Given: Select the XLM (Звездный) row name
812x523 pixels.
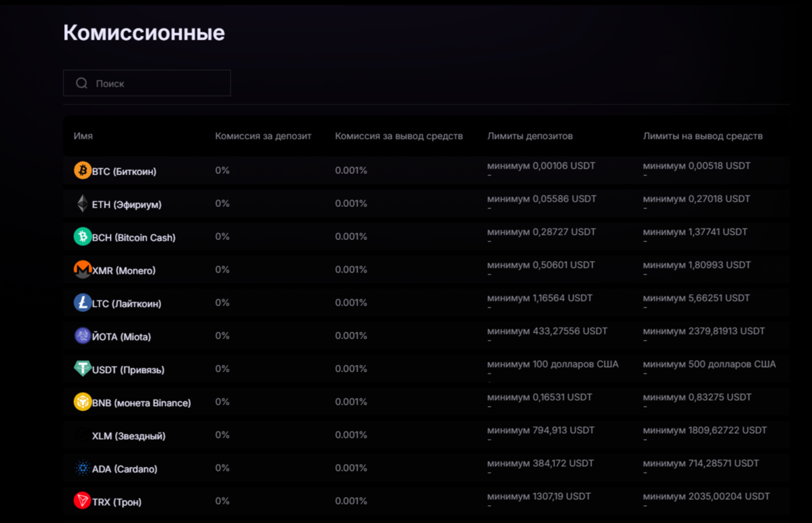Looking at the screenshot, I should click(129, 436).
